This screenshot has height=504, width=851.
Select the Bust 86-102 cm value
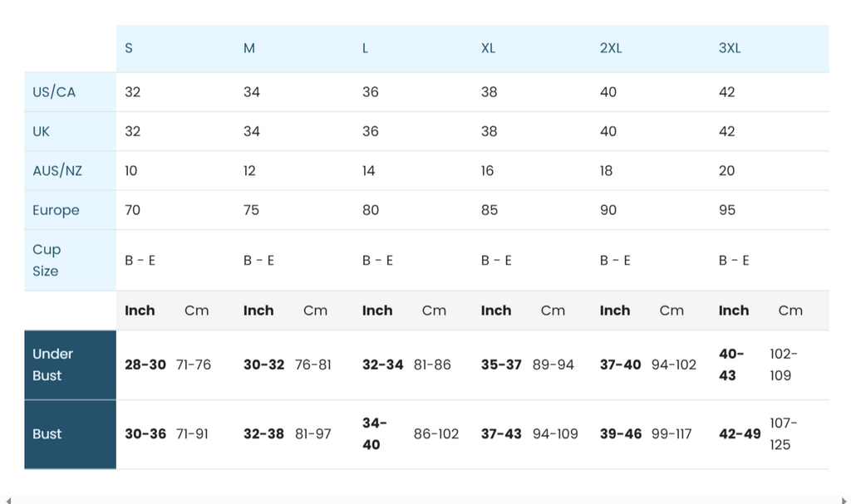436,433
